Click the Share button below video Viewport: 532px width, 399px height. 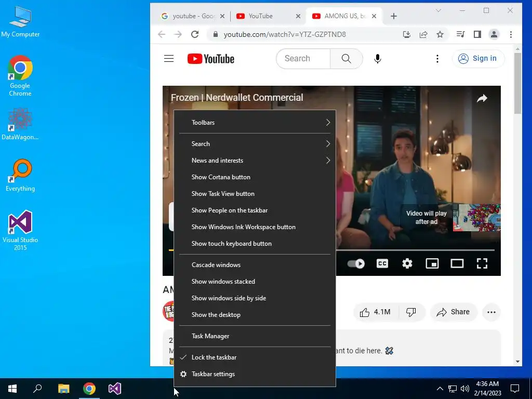pyautogui.click(x=454, y=312)
